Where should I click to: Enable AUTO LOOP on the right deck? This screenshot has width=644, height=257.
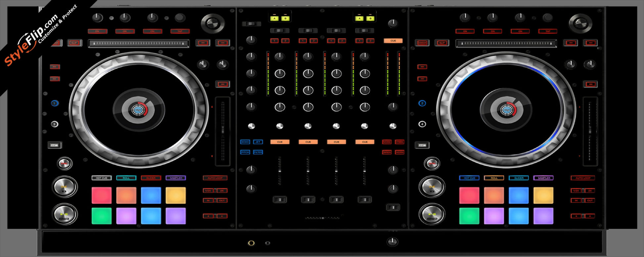[x=583, y=178]
